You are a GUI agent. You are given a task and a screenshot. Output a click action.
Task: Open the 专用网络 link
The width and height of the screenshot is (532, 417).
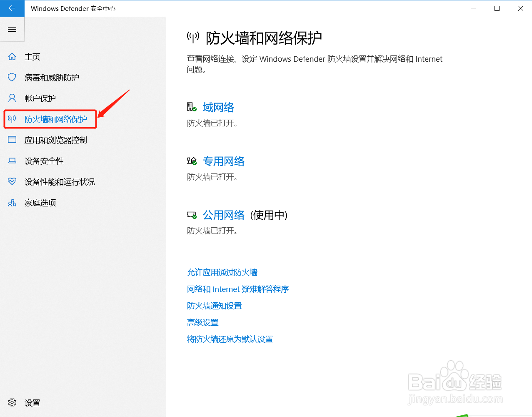click(x=224, y=161)
